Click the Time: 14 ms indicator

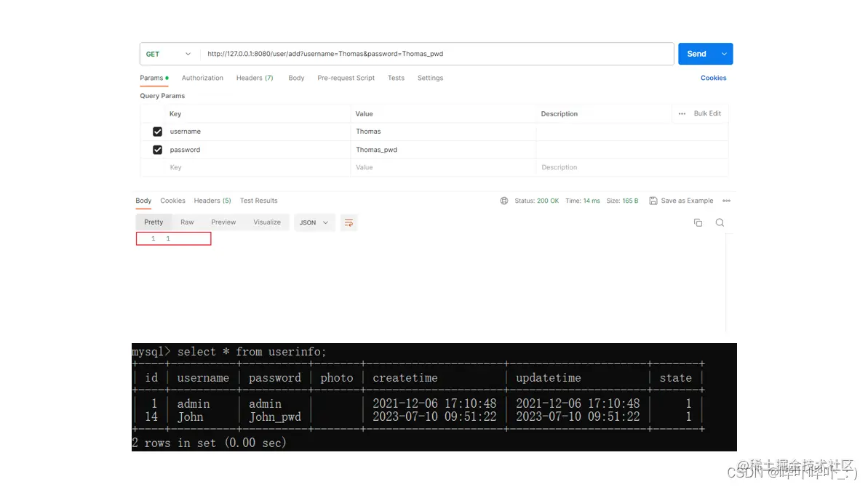[582, 201]
